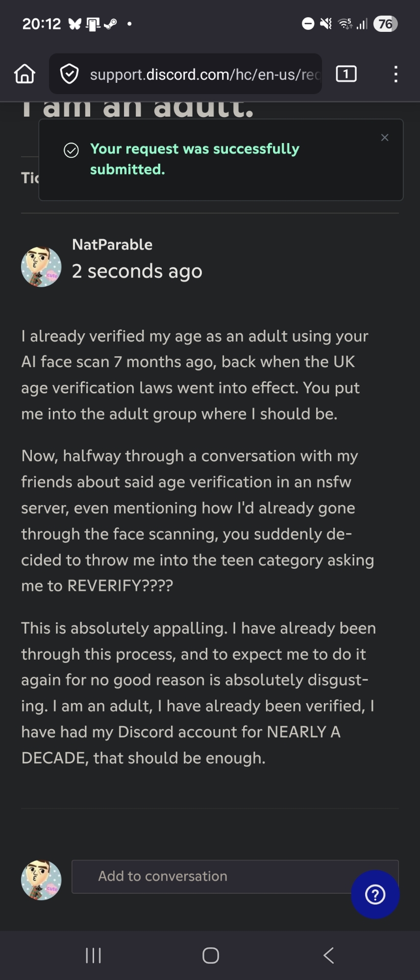
Task: Dismiss the success notification banner
Action: (x=385, y=138)
